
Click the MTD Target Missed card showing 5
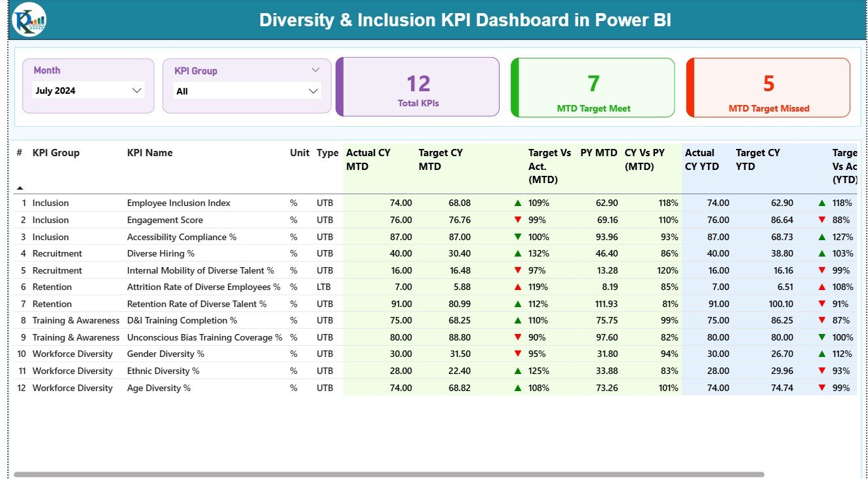[x=768, y=87]
